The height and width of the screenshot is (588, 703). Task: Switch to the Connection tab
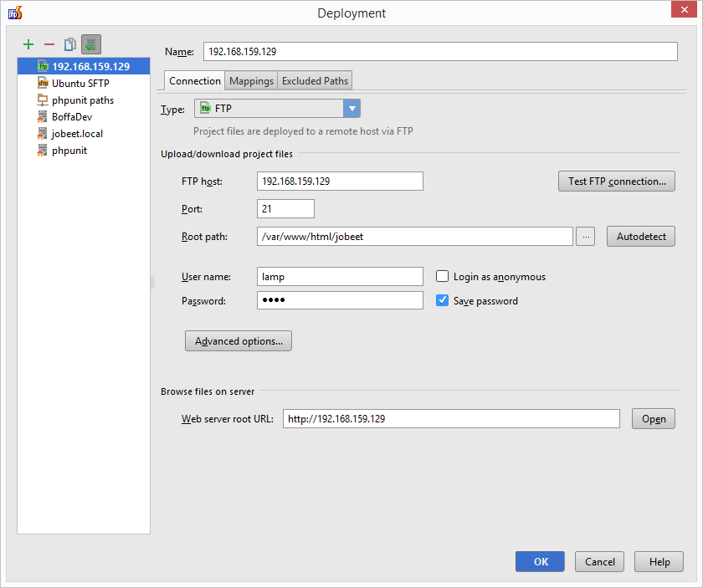[x=194, y=81]
